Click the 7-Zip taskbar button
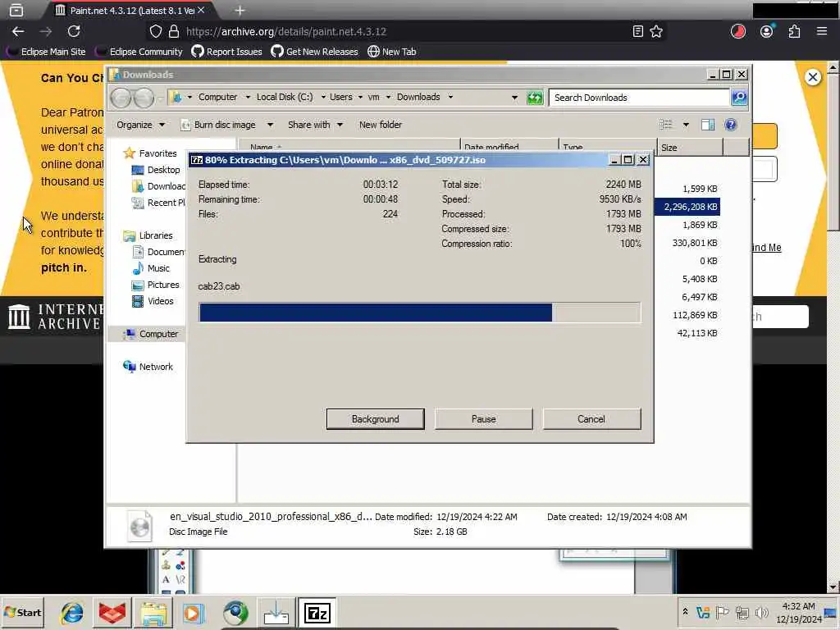This screenshot has width=840, height=630. (x=317, y=613)
